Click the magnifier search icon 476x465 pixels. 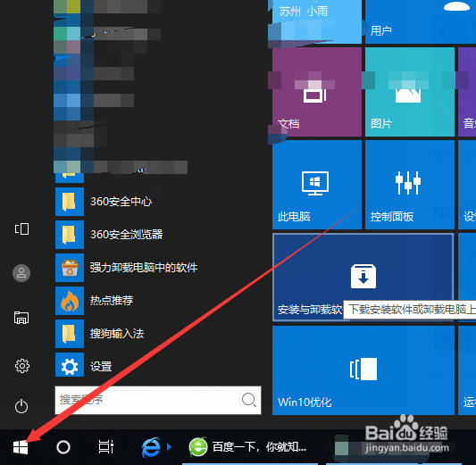249,400
